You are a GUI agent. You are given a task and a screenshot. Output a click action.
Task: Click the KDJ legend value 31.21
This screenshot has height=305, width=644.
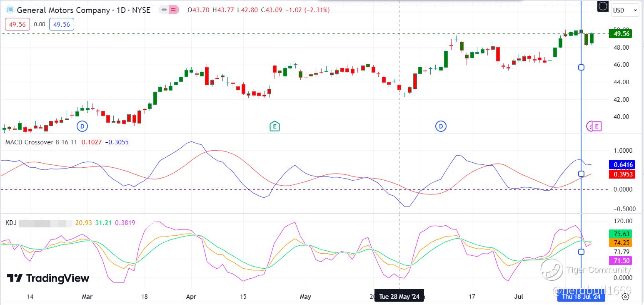point(103,223)
